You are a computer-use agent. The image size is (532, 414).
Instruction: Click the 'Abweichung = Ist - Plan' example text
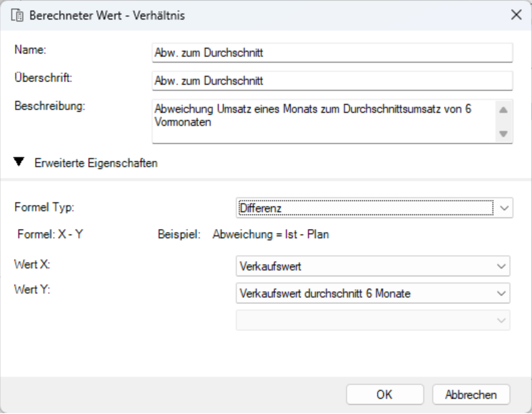pos(271,234)
